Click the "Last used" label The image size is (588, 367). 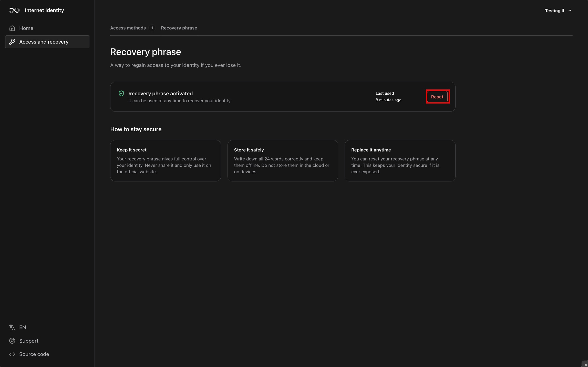(x=385, y=93)
